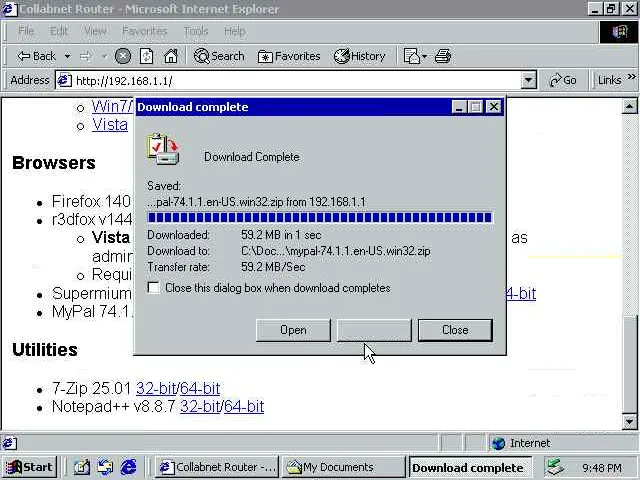
Task: Open the Search pane
Action: 219,56
